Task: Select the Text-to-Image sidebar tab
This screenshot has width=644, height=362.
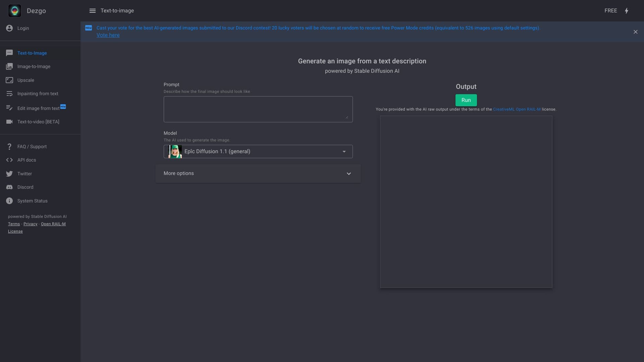Action: [x=32, y=53]
